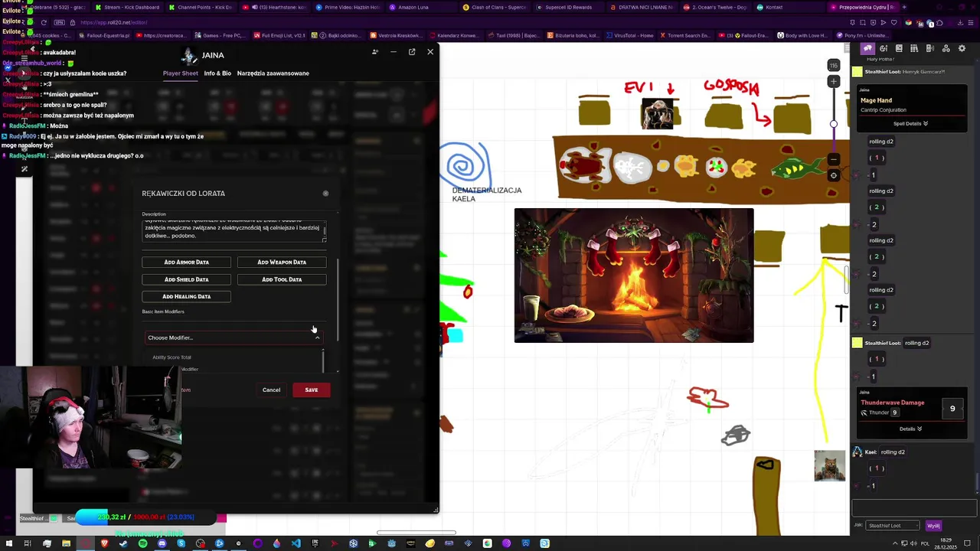Click the fireplace image on the canvas

pyautogui.click(x=634, y=275)
